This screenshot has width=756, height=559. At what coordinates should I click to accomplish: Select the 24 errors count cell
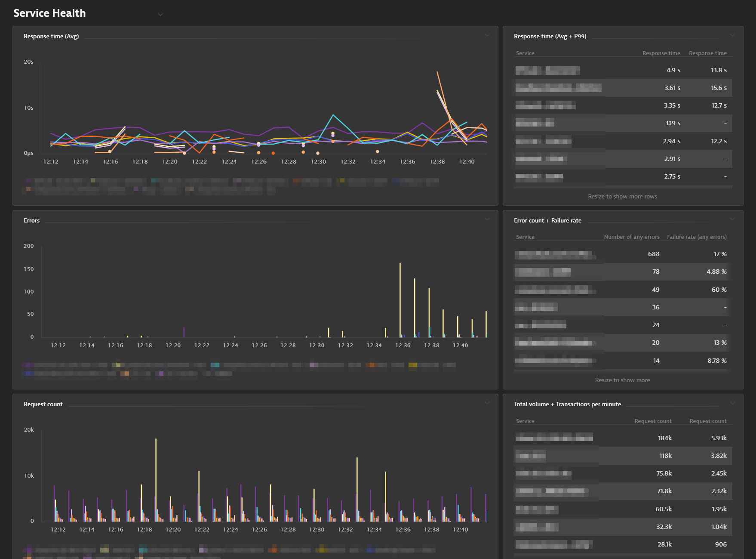coord(656,325)
